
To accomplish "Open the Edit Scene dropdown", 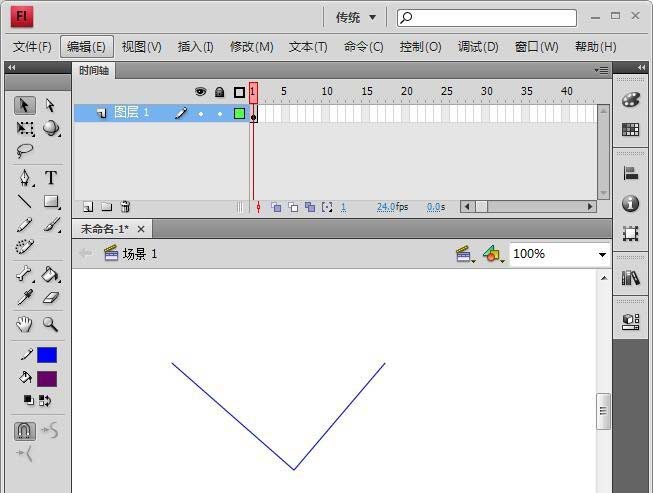I will click(x=465, y=254).
